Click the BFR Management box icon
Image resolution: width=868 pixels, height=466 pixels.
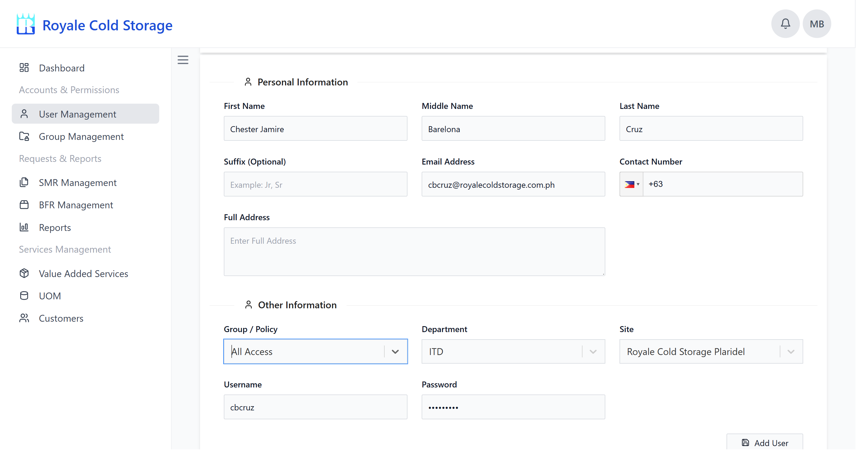pos(24,205)
